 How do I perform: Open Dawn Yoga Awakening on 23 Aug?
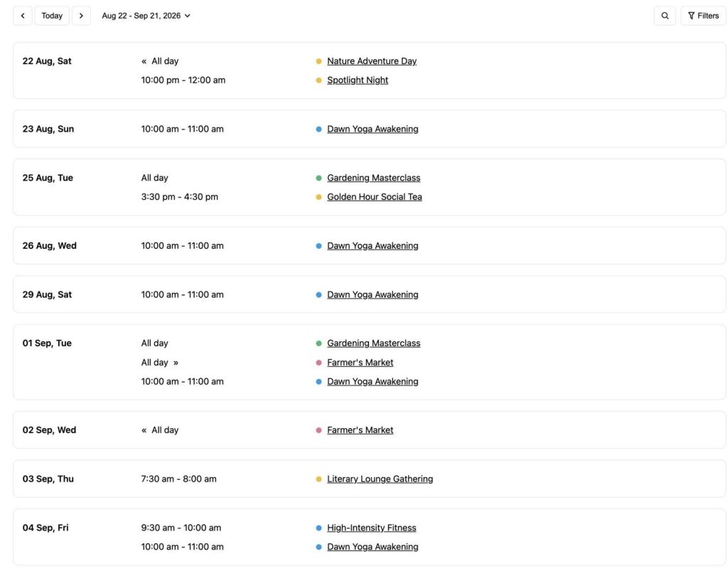coord(373,129)
